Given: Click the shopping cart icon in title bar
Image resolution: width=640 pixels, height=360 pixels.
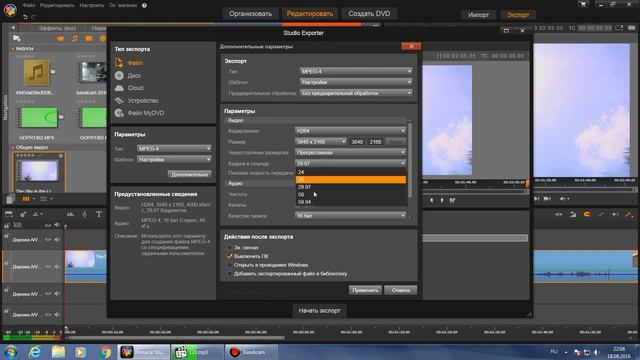Looking at the screenshot, I should tap(583, 4).
